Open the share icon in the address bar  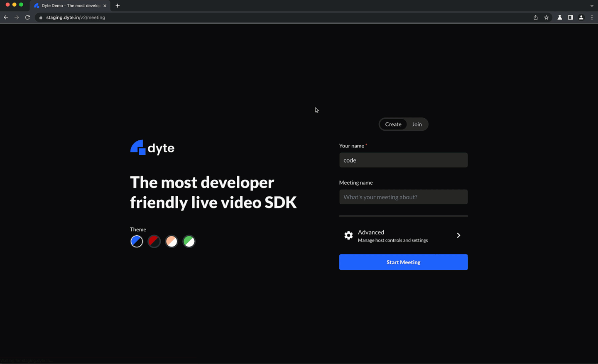(535, 17)
